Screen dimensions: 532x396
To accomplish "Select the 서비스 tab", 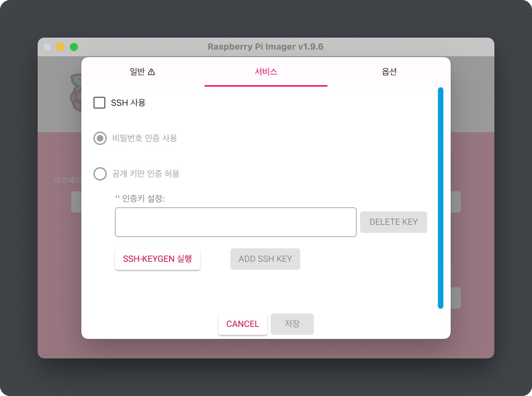I will (x=266, y=72).
